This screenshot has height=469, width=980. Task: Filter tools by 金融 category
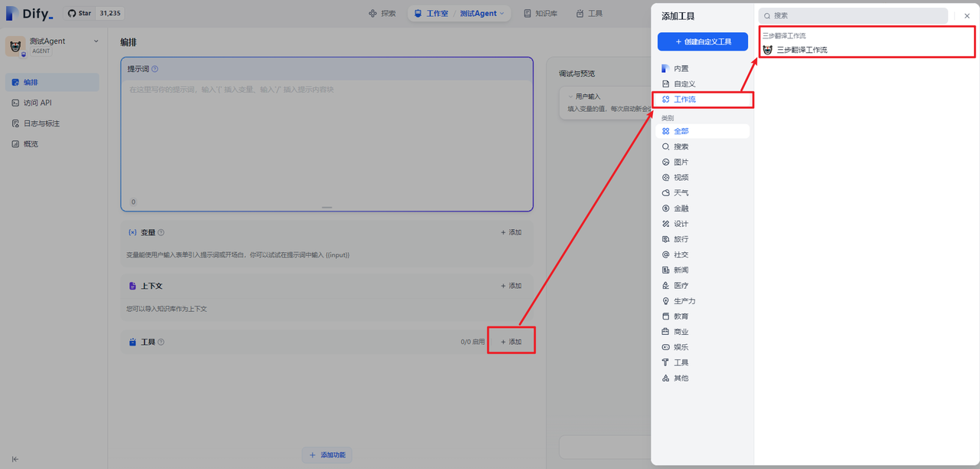704,208
